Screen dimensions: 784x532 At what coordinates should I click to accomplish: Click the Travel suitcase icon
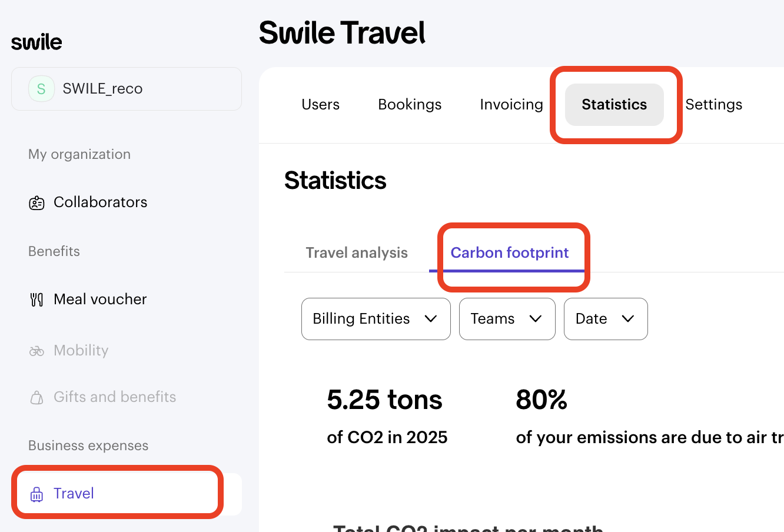36,494
